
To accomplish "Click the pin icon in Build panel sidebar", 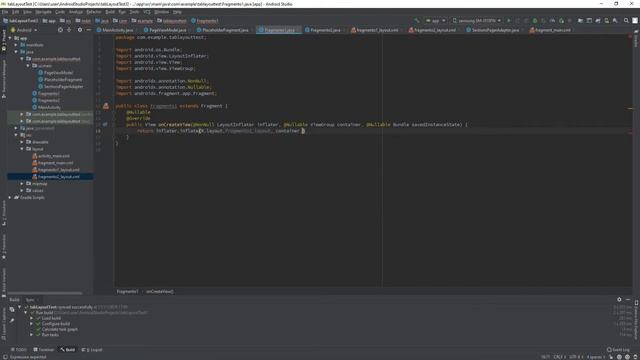I will 12,320.
